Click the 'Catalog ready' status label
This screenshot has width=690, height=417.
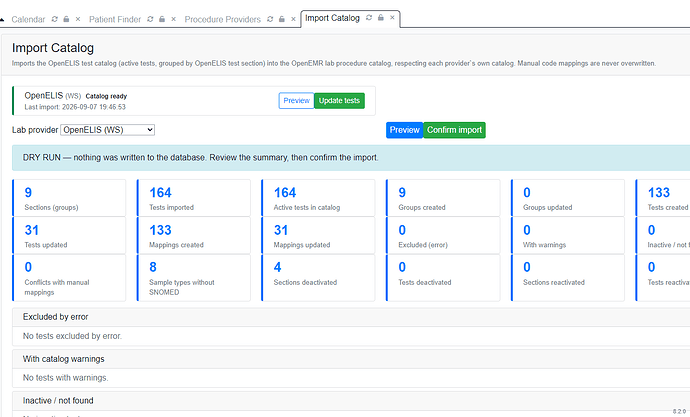click(106, 96)
